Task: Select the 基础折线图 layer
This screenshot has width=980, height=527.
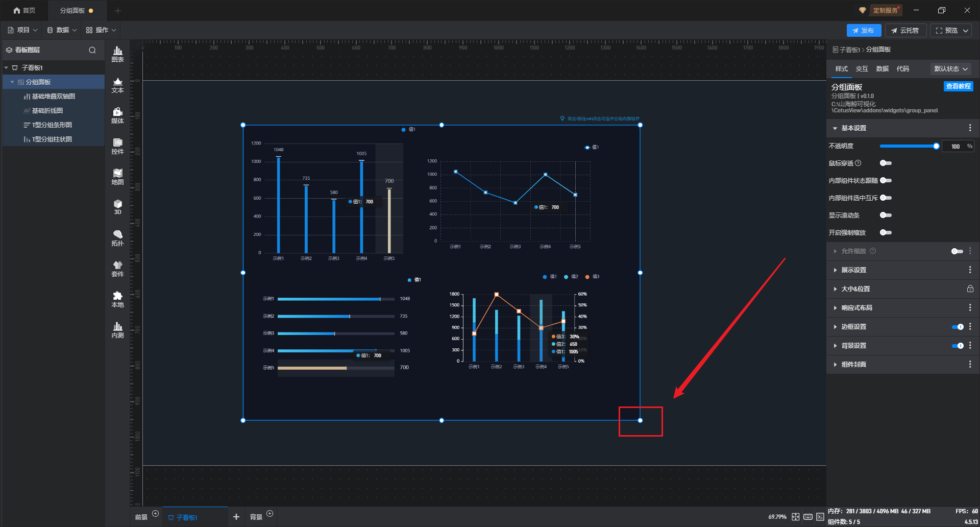Action: tap(47, 111)
